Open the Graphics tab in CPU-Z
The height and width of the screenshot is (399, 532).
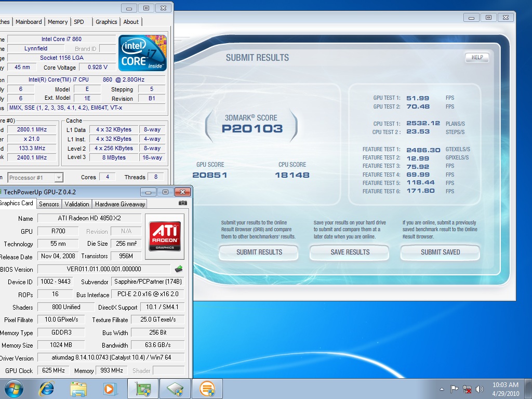106,22
